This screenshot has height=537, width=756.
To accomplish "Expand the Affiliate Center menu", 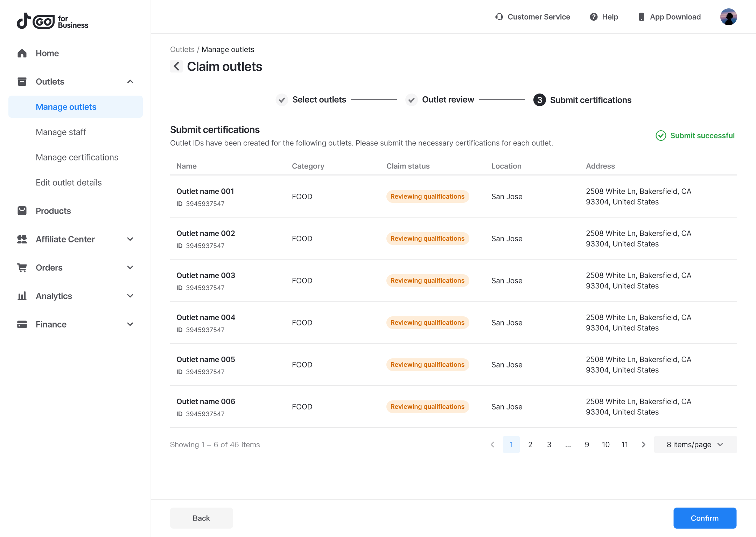I will 130,239.
